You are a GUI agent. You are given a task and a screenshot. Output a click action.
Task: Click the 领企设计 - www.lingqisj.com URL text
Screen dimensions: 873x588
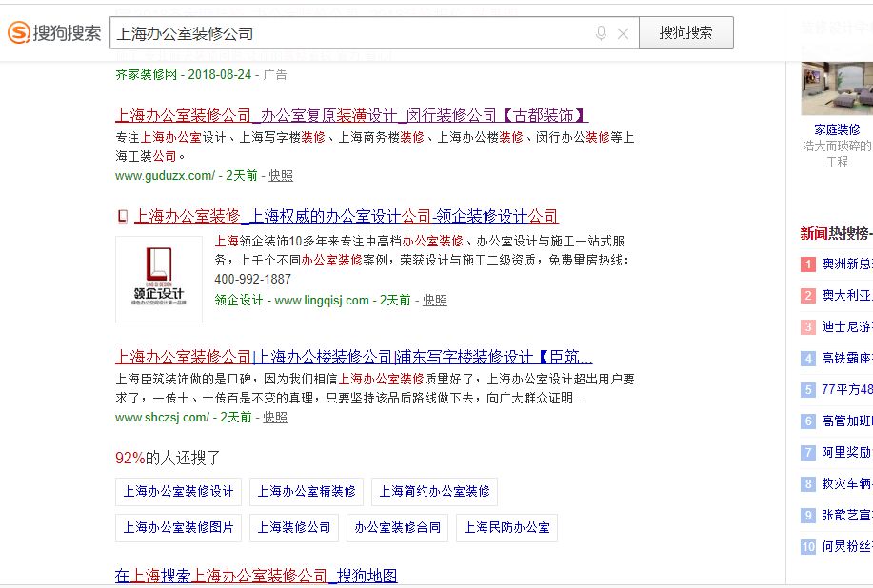(x=291, y=301)
